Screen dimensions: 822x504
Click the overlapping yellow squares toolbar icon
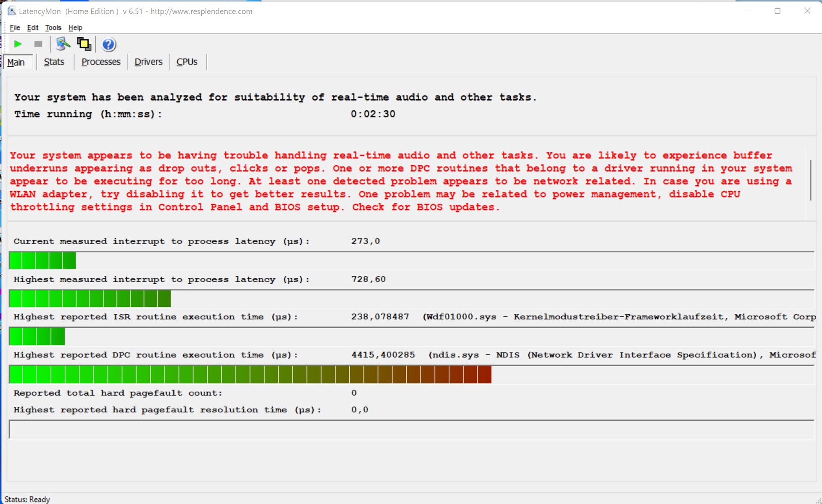[x=84, y=44]
